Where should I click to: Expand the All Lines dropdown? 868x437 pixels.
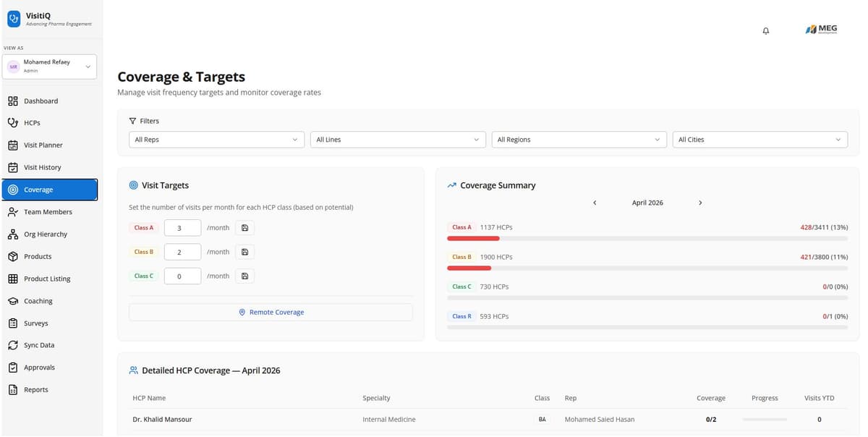click(x=397, y=140)
